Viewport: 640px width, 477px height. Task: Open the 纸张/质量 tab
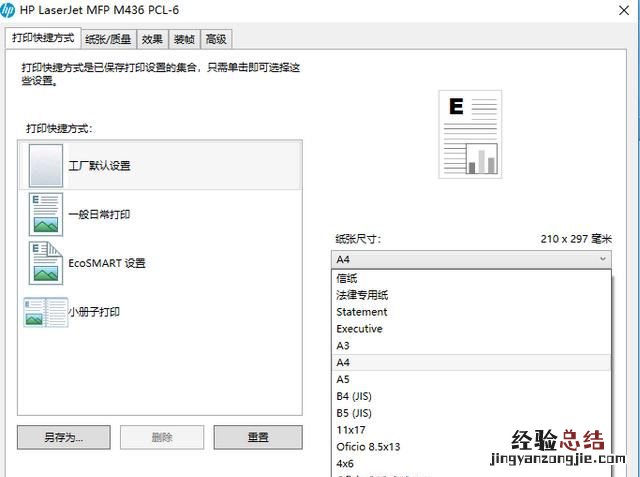[x=108, y=39]
